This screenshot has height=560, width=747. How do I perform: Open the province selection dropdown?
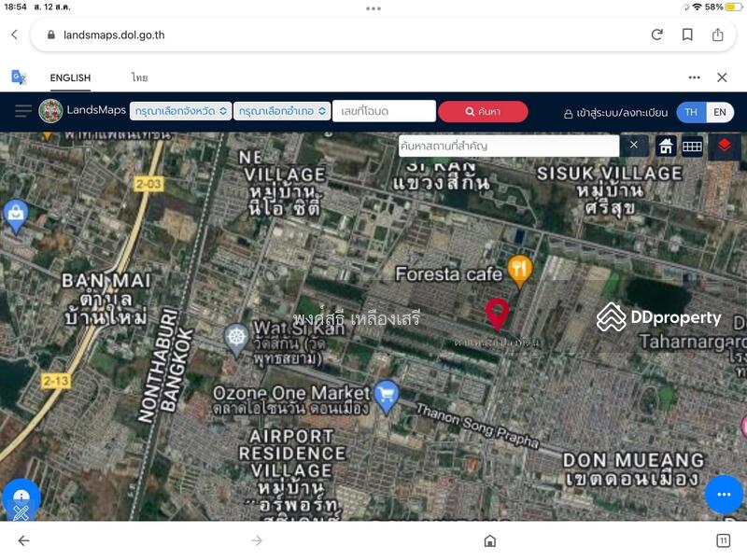180,111
